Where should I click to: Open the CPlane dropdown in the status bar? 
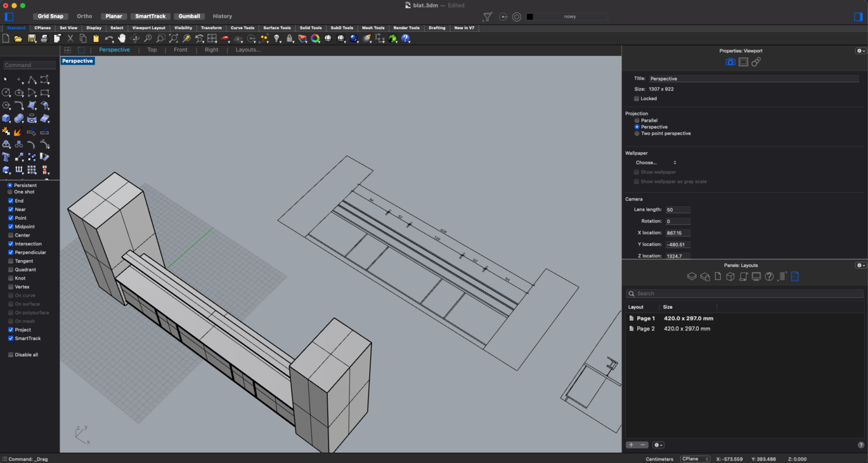[695, 459]
